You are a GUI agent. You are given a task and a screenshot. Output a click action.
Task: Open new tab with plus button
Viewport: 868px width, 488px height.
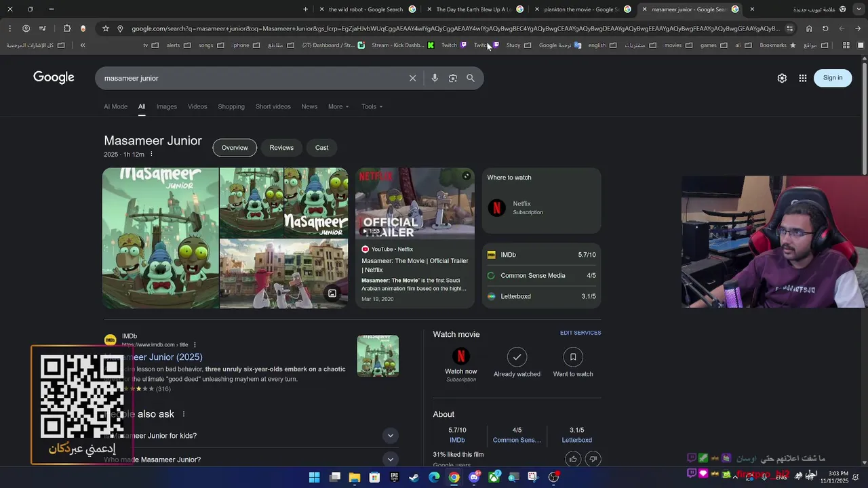(305, 9)
